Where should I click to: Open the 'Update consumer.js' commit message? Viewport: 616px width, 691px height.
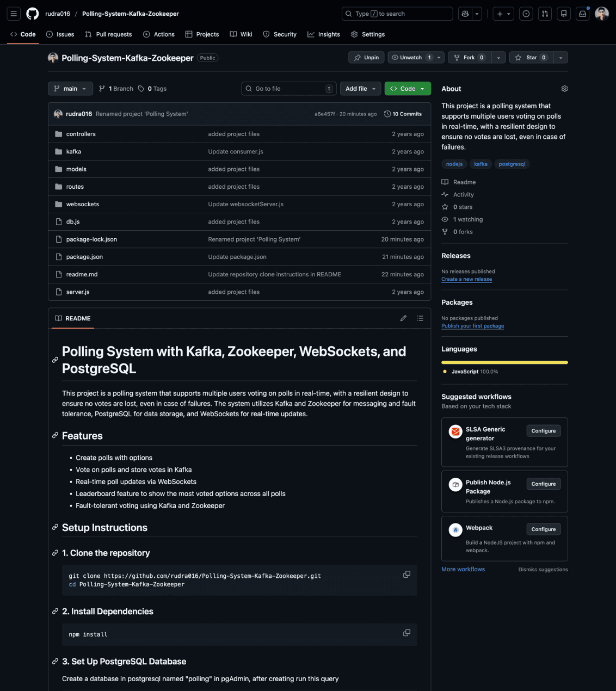[236, 151]
